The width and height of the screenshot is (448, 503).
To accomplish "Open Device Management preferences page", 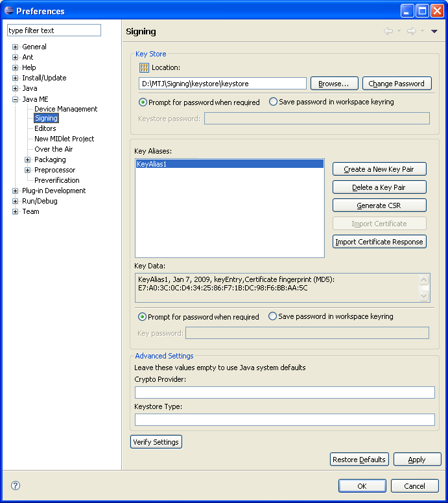I will pos(65,109).
